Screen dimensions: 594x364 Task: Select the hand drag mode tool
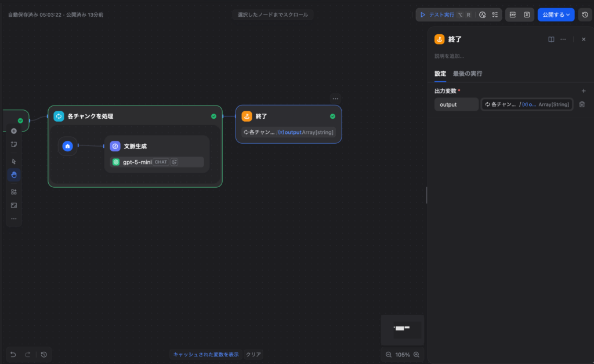coord(13,174)
